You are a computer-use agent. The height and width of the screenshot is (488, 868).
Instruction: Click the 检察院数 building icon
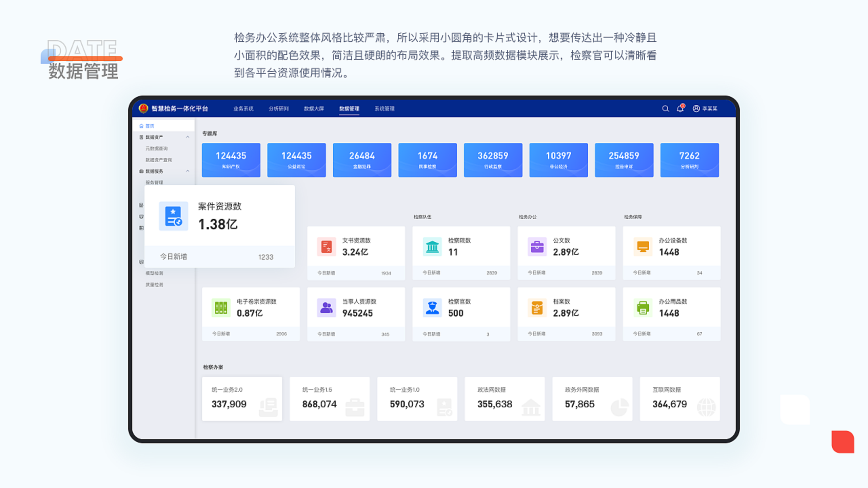[432, 247]
